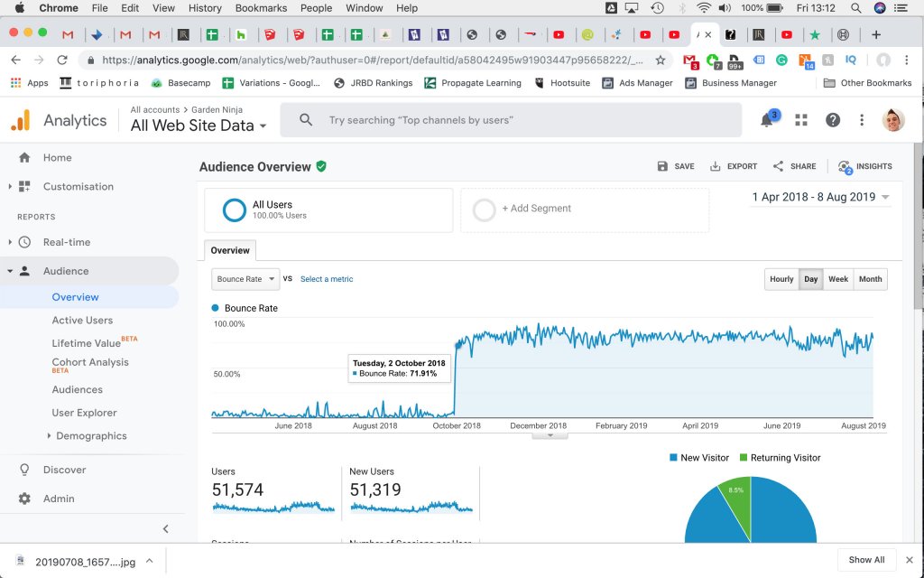Open the help question mark icon
Image resolution: width=924 pixels, height=578 pixels.
click(832, 120)
